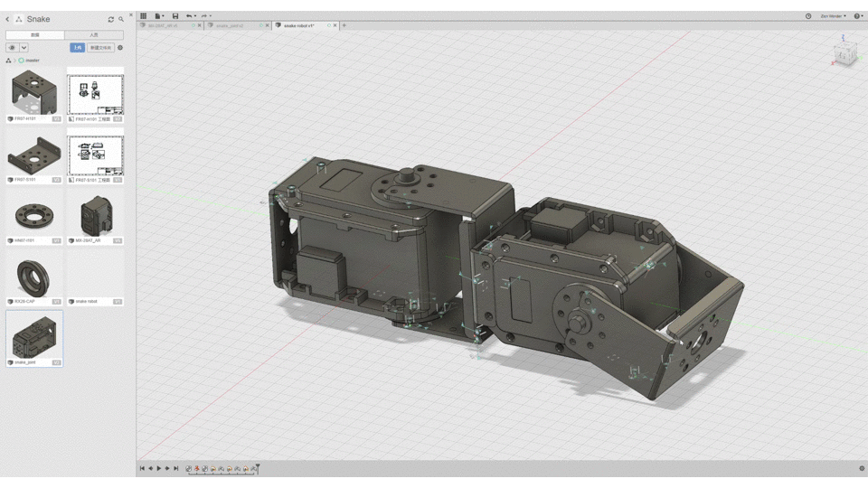Click the timeline end marker handle

pyautogui.click(x=258, y=469)
